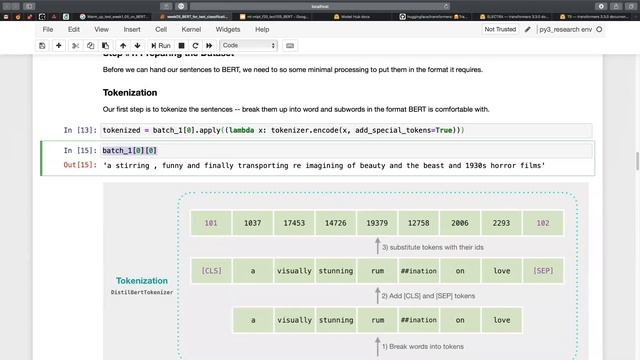Viewport: 640px width, 360px height.
Task: Restart the kernel circular arrow icon
Action: point(196,46)
